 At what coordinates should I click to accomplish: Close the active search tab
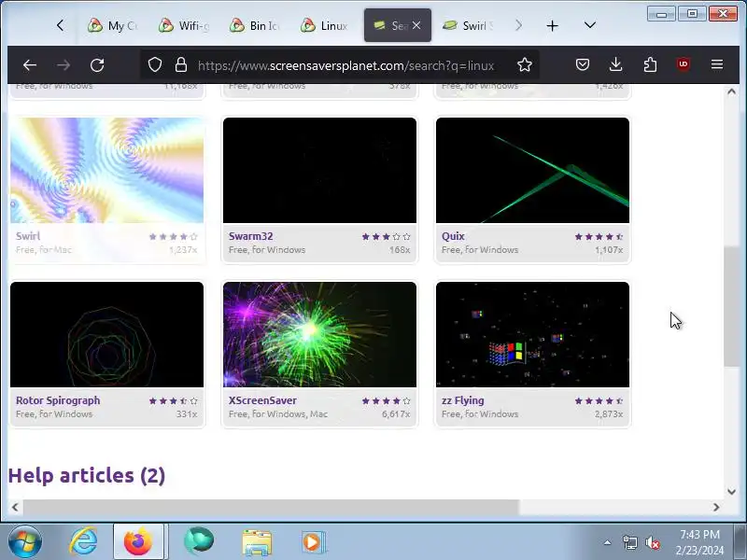pyautogui.click(x=416, y=25)
